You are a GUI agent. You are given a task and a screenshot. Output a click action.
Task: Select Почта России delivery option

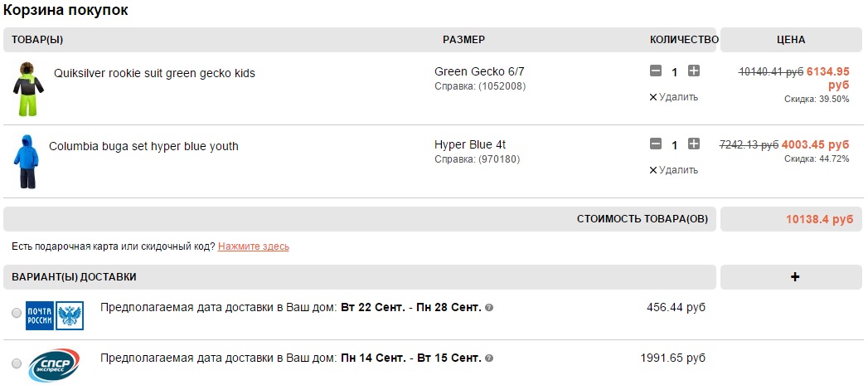pos(17,314)
